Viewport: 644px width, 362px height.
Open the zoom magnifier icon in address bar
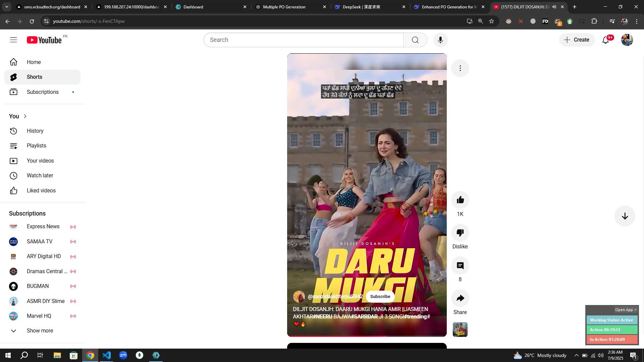tap(480, 21)
